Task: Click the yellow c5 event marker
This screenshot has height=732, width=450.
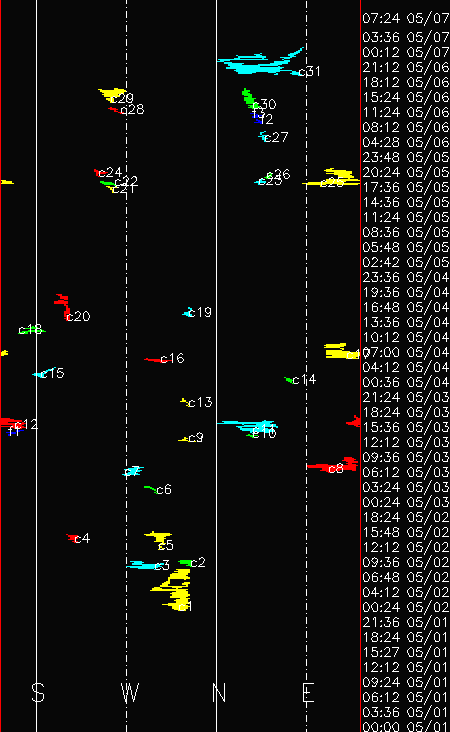Action: click(158, 538)
